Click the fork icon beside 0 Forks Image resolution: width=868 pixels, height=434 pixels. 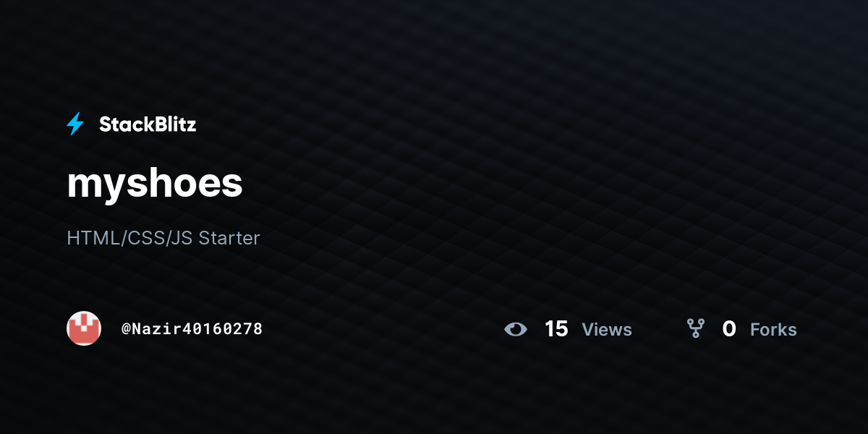click(696, 329)
